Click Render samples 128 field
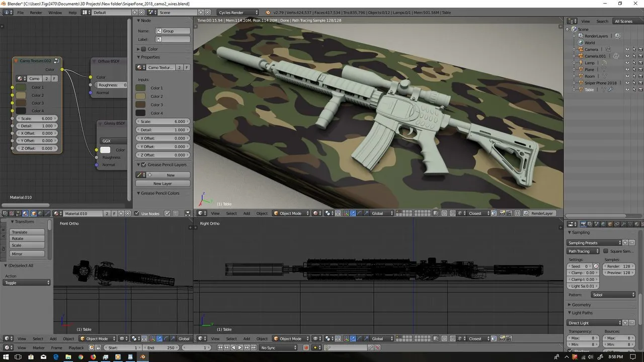Viewport: 644px width, 362px height. pyautogui.click(x=618, y=266)
